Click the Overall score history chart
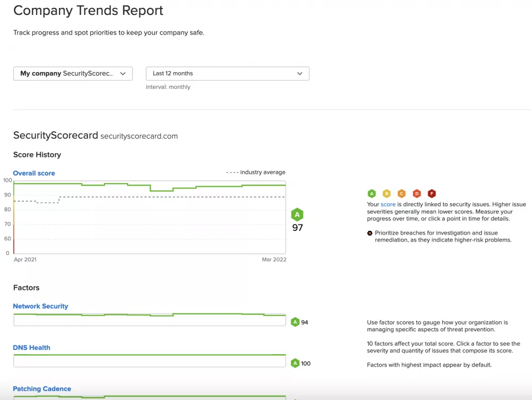 point(149,217)
